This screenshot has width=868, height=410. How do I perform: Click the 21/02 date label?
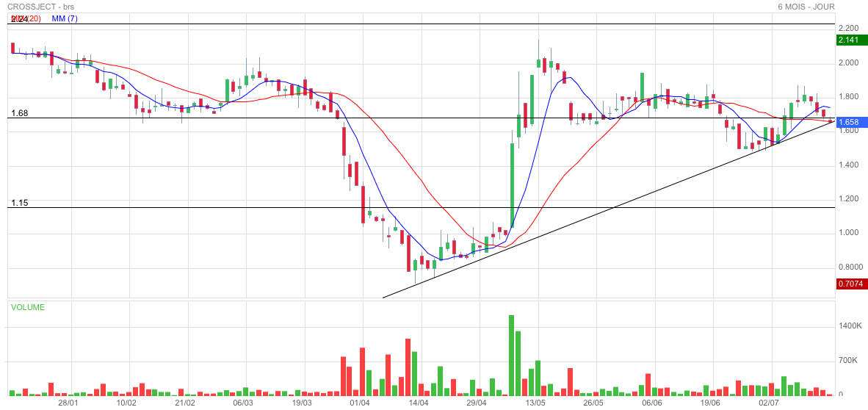[x=184, y=402]
